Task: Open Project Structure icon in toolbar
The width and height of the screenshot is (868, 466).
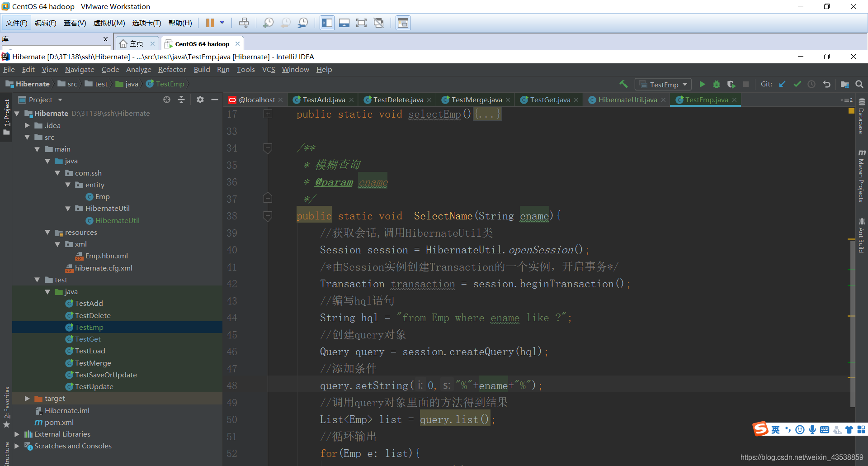Action: [x=844, y=84]
